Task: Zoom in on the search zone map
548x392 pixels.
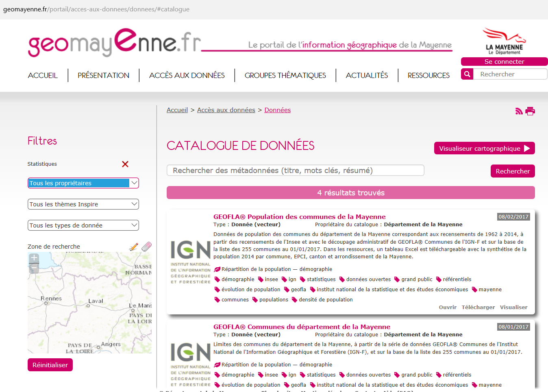Action: (x=34, y=258)
